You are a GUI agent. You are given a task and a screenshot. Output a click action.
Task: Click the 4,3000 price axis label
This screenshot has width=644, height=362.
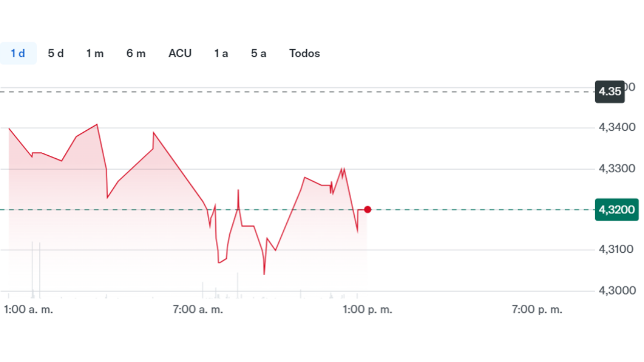click(617, 291)
